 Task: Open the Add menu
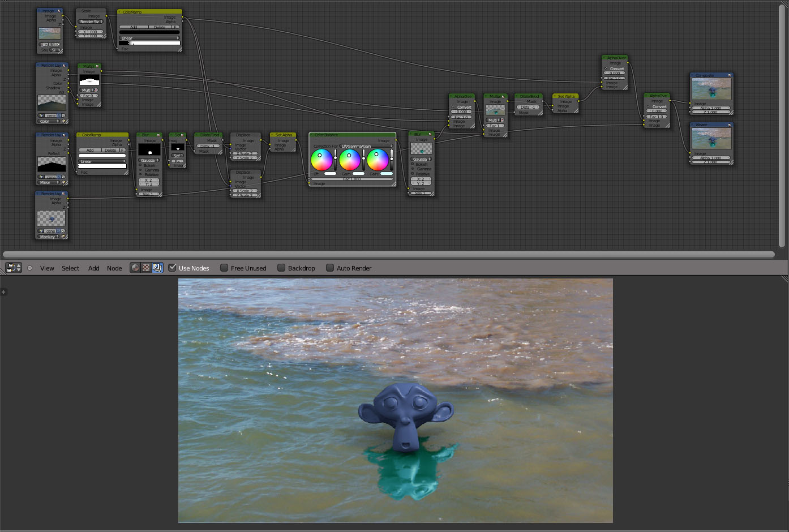coord(93,268)
